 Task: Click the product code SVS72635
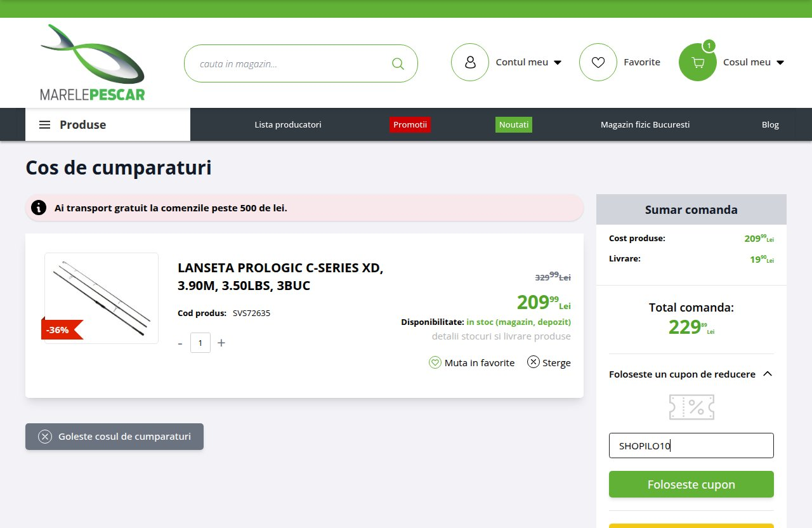coord(251,313)
